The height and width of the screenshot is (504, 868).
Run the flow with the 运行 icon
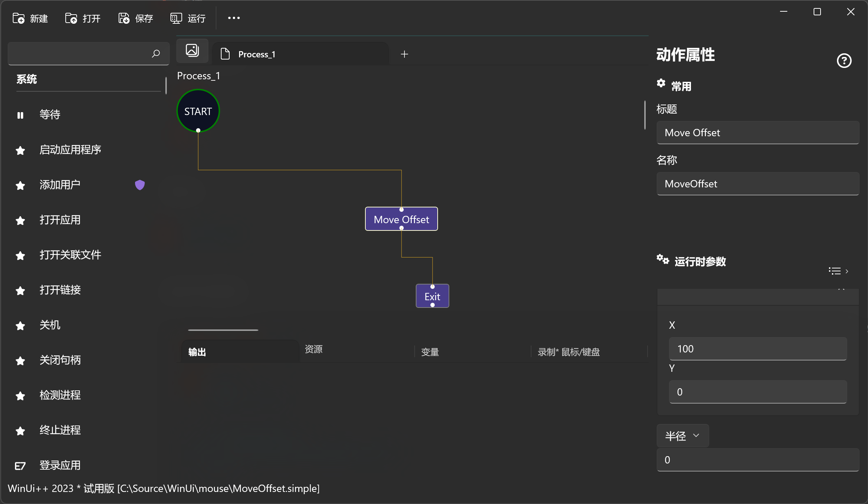tap(176, 18)
